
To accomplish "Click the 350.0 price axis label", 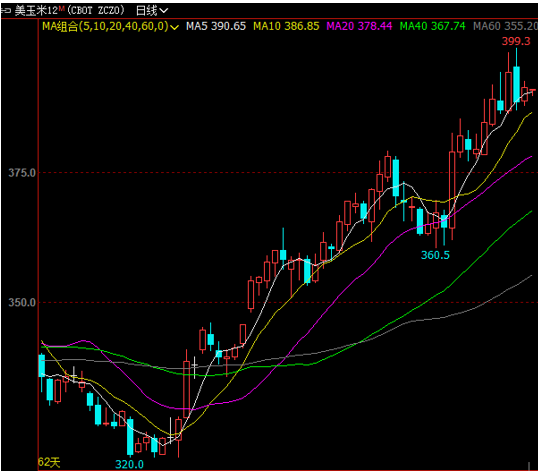I will 22,302.
